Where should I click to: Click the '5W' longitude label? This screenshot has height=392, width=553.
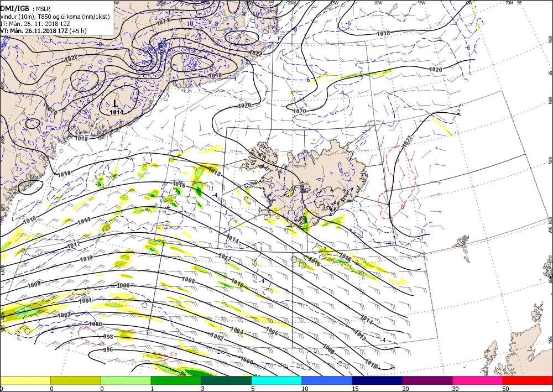click(x=422, y=3)
